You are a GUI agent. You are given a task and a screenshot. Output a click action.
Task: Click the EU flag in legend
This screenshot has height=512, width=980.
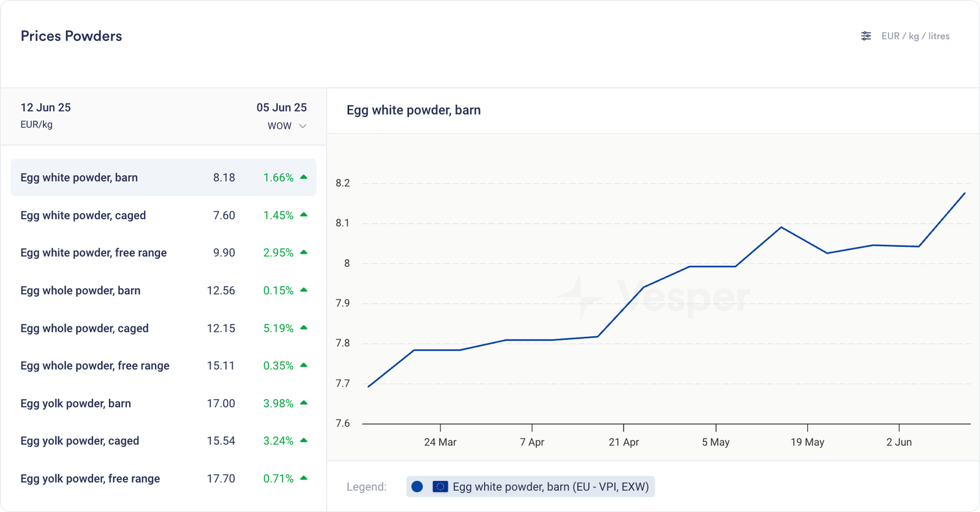440,487
